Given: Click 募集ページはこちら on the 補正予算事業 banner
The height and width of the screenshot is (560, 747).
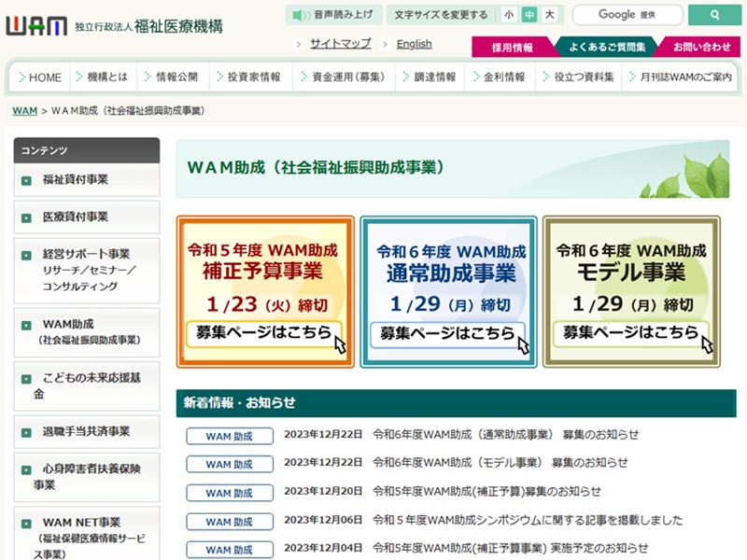Looking at the screenshot, I should coord(264,333).
